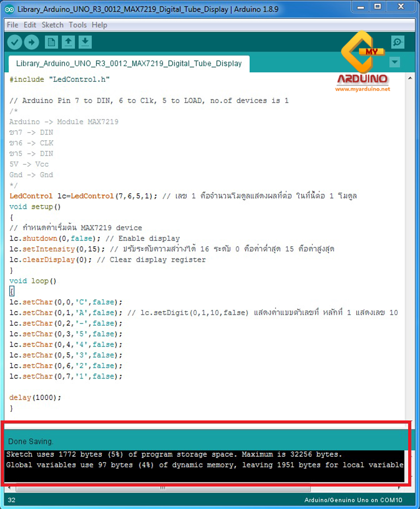This screenshot has width=420, height=509.
Task: Open the Help menu
Action: 99,25
